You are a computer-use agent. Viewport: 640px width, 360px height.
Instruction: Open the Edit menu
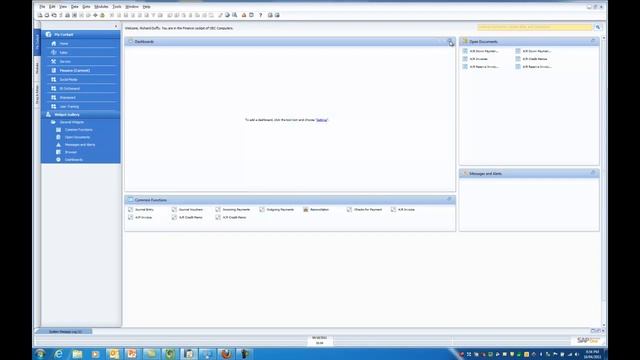52,7
